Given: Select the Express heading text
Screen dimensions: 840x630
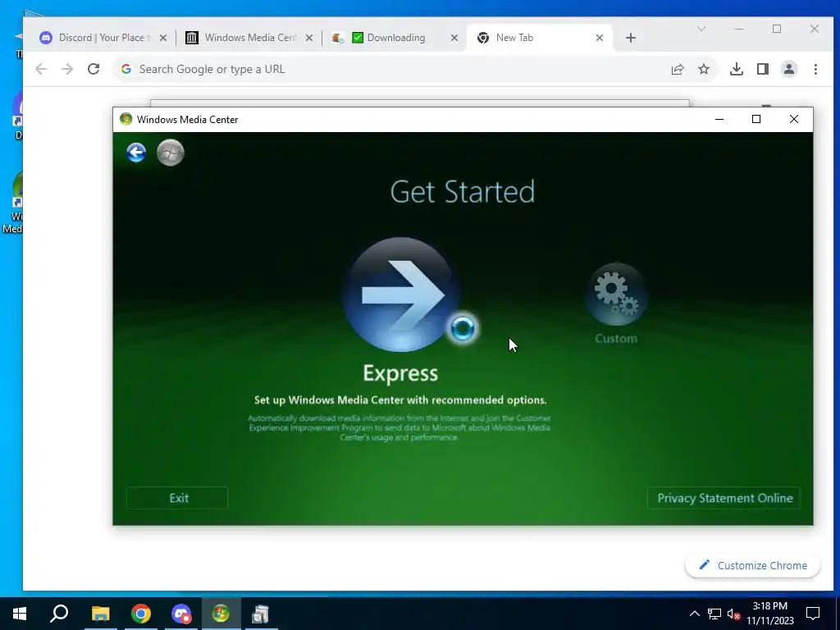Looking at the screenshot, I should [x=400, y=373].
